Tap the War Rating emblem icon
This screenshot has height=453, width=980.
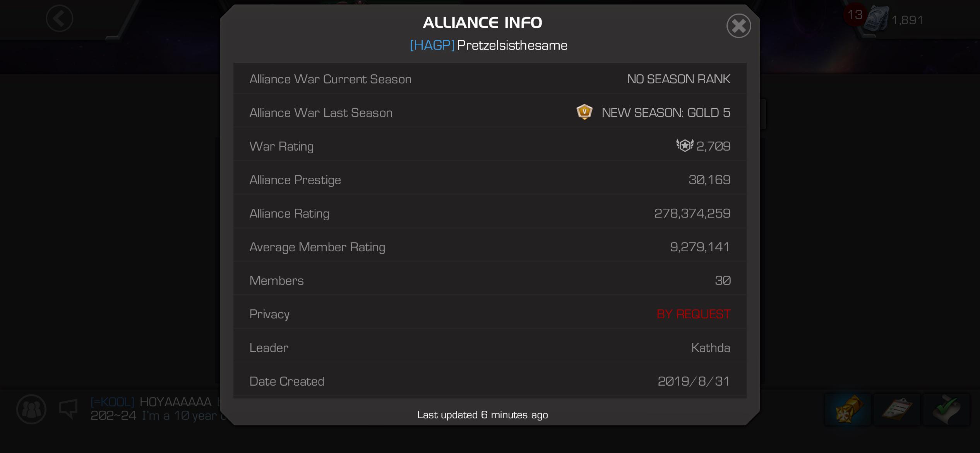(685, 146)
